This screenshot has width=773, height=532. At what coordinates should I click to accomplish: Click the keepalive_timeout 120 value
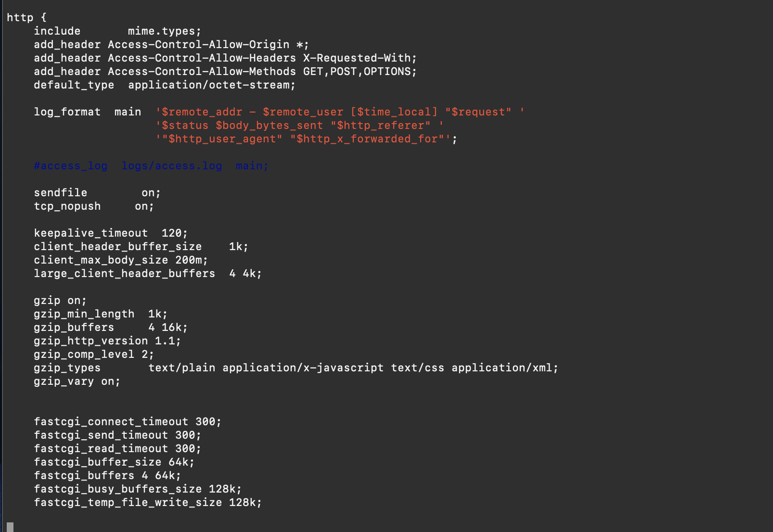[x=174, y=233]
